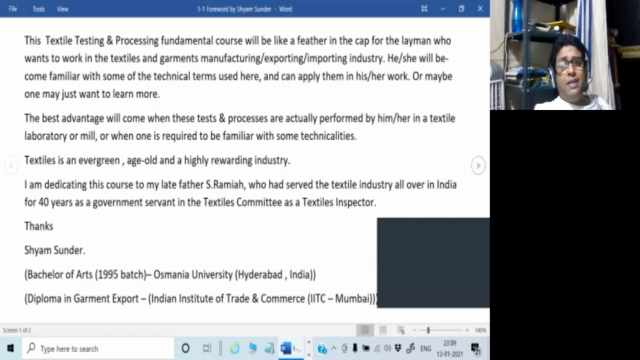The height and width of the screenshot is (360, 640).
Task: Open the Dropbox tray icon
Action: tap(398, 348)
